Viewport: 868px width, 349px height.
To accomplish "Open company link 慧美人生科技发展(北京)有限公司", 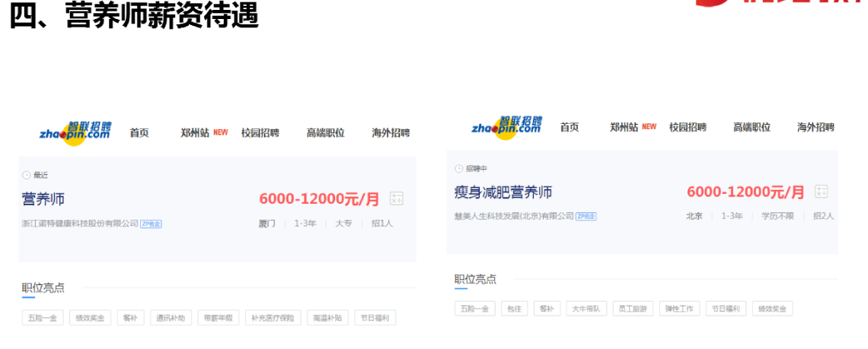I will [514, 216].
